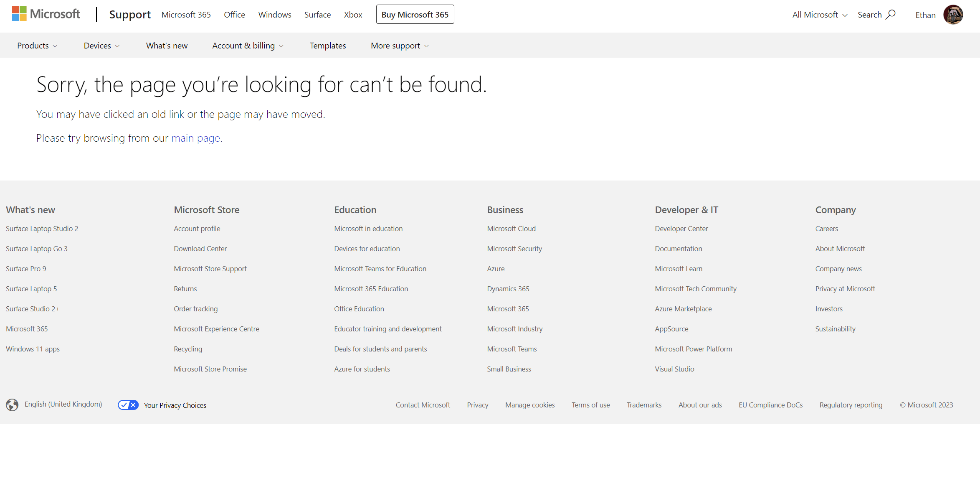
Task: Click the Support heading link
Action: pyautogui.click(x=130, y=15)
